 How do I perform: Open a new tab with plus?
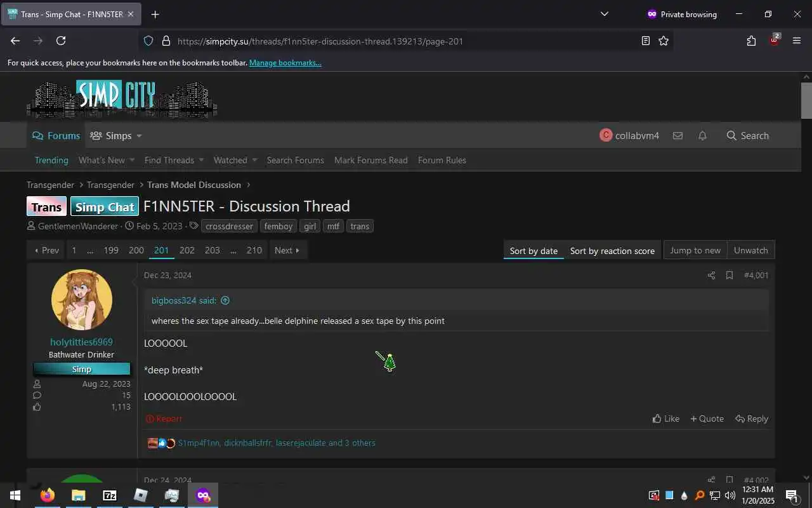[x=155, y=14]
